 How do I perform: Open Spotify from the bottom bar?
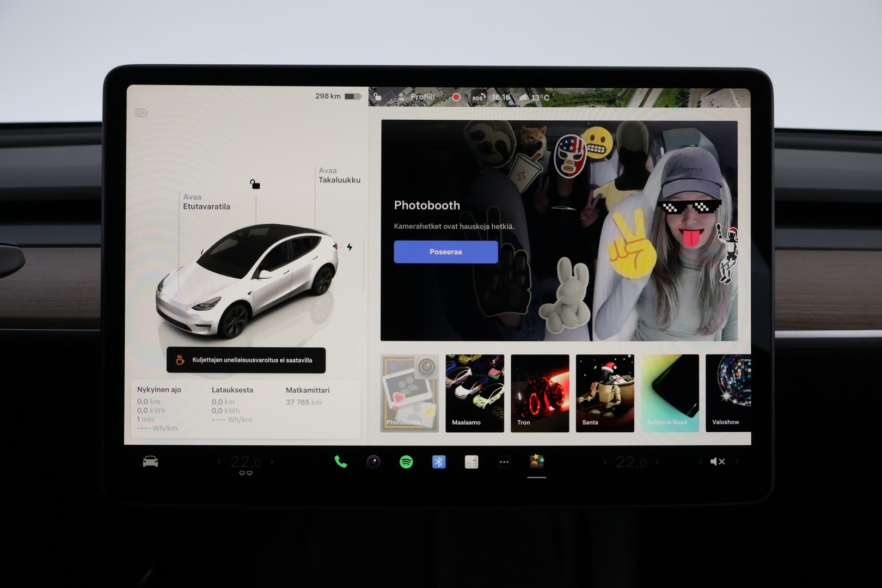click(406, 462)
